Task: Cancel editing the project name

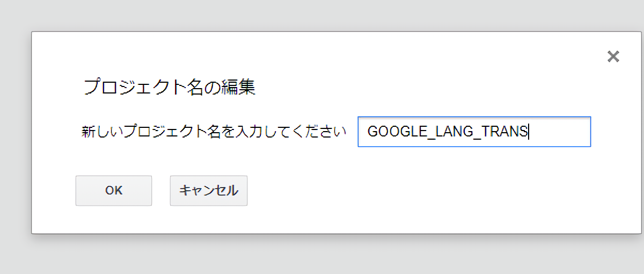Action: (209, 191)
